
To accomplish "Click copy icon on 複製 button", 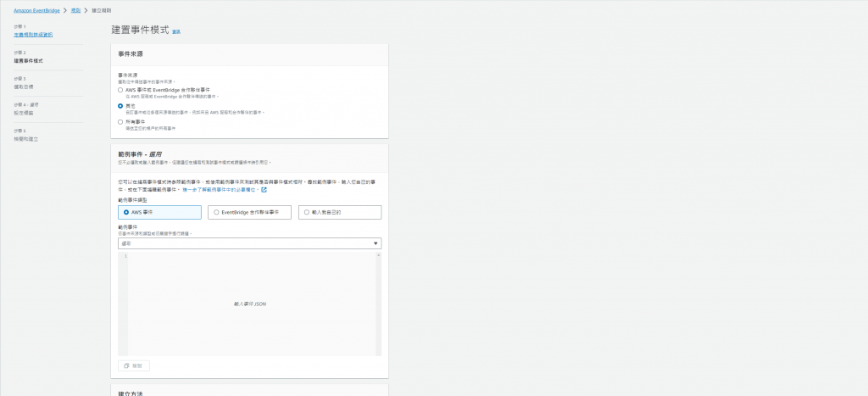I will pos(127,366).
